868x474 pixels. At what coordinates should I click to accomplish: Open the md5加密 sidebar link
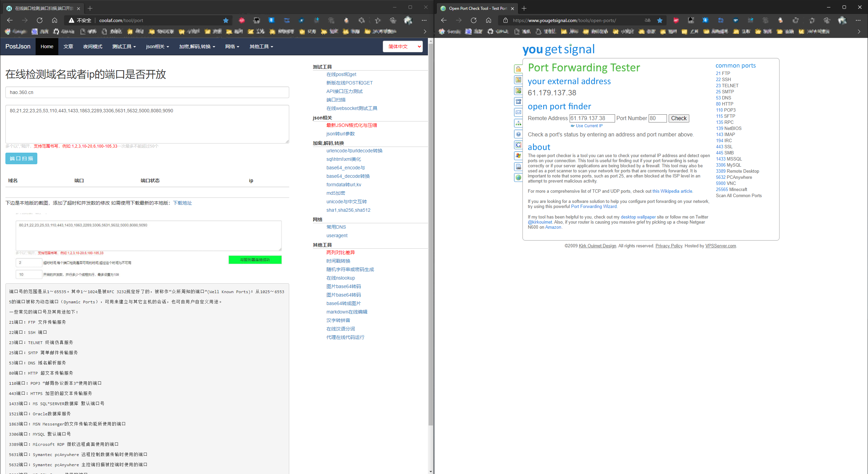336,193
